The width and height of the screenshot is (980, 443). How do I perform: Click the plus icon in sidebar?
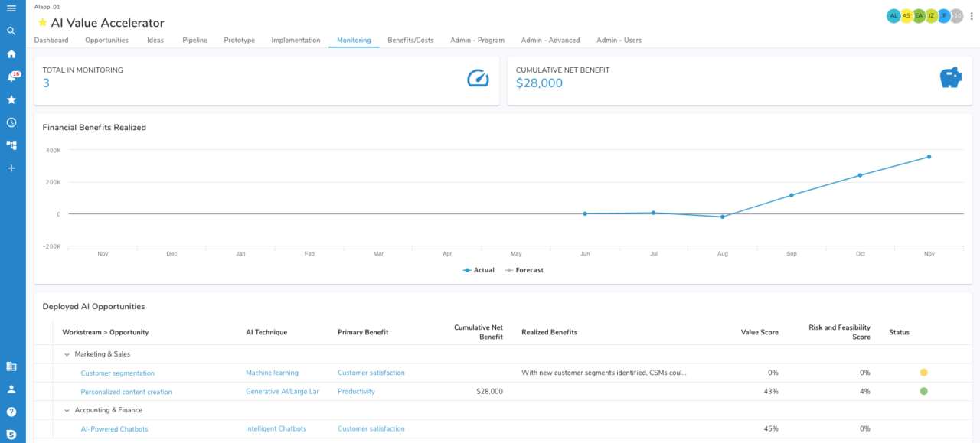point(11,168)
